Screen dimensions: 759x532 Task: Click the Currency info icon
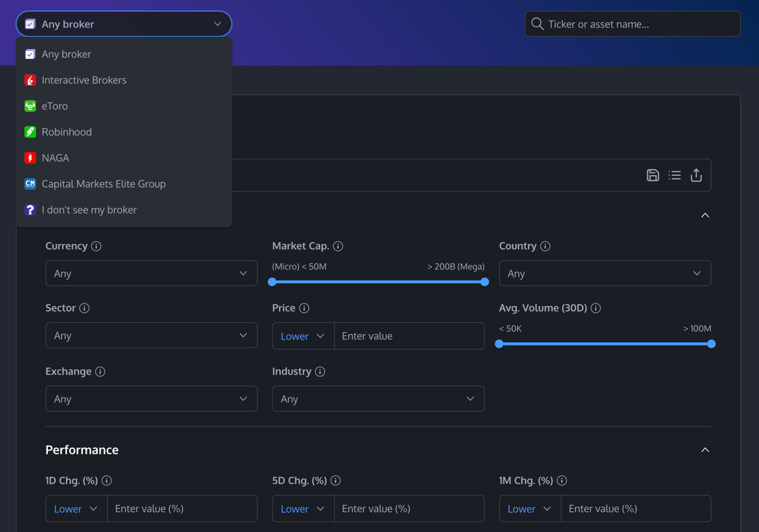pos(96,246)
